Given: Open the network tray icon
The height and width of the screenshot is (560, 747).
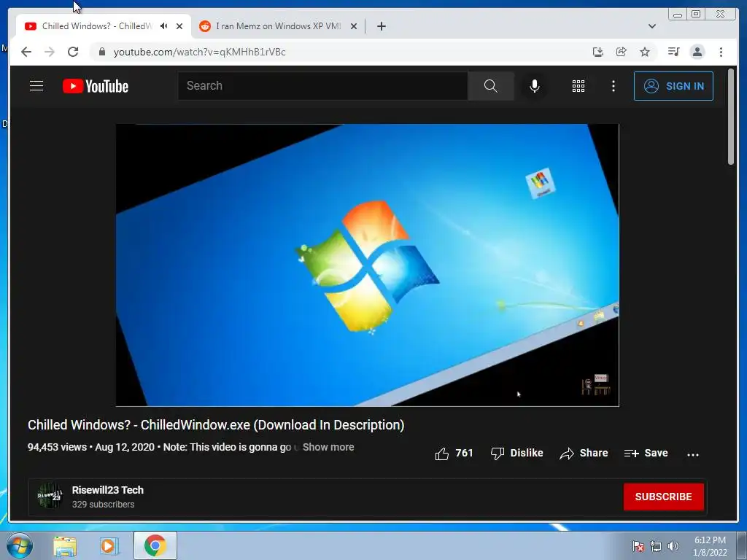Looking at the screenshot, I should pos(656,546).
